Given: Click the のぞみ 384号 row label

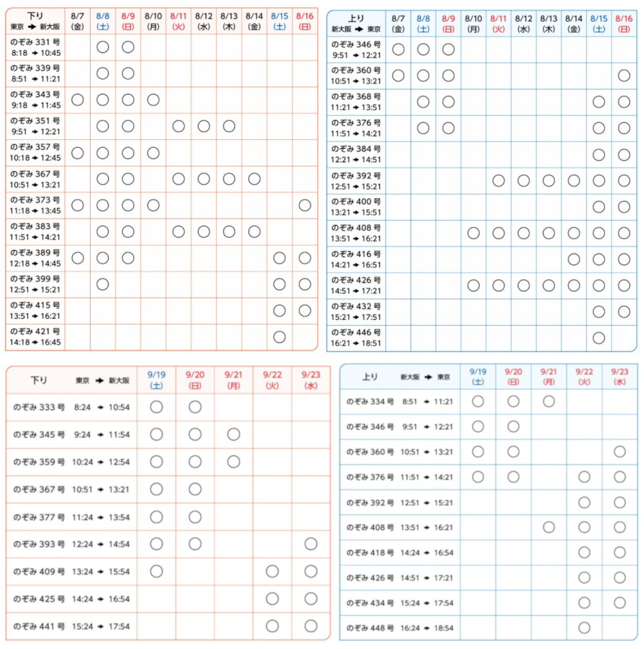Looking at the screenshot, I should (x=356, y=154).
